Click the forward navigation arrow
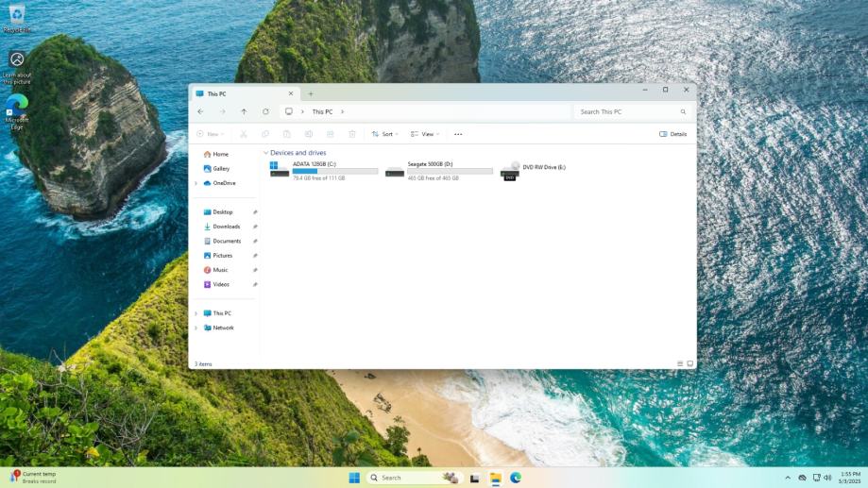The width and height of the screenshot is (868, 488). (223, 111)
